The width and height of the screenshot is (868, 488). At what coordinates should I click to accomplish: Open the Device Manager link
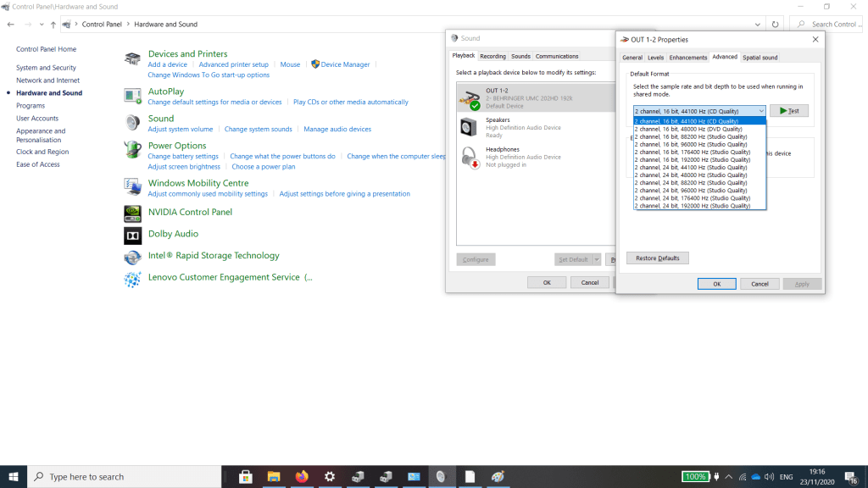(345, 64)
